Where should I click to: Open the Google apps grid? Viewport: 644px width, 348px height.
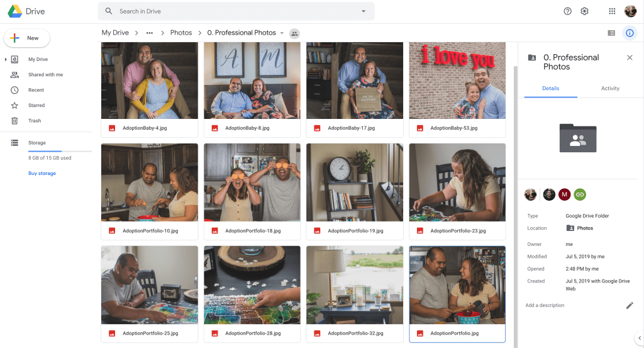tap(612, 11)
